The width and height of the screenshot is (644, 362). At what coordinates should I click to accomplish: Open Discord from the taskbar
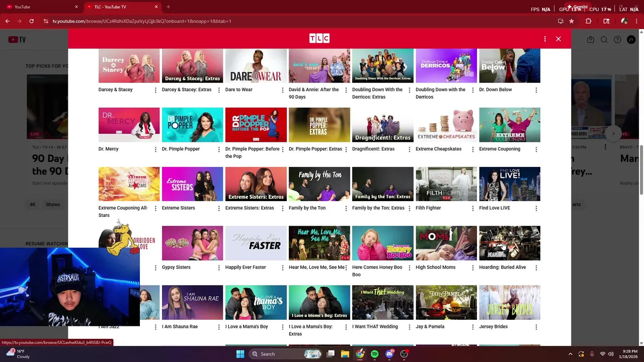[x=389, y=354]
